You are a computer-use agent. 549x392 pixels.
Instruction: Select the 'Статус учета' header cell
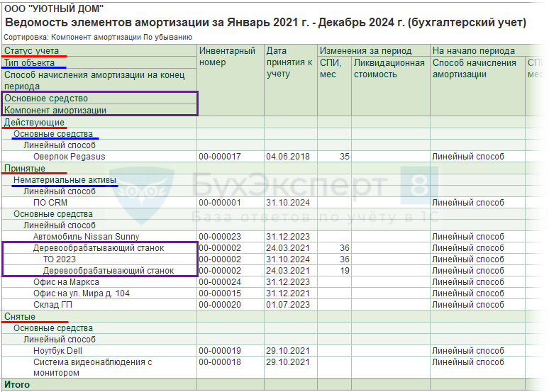point(99,51)
